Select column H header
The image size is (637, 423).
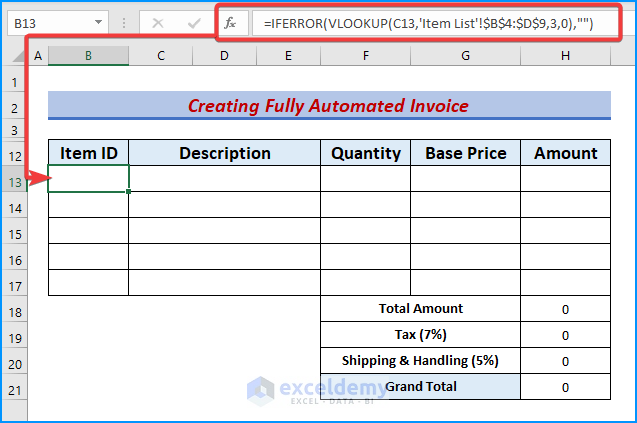point(566,56)
